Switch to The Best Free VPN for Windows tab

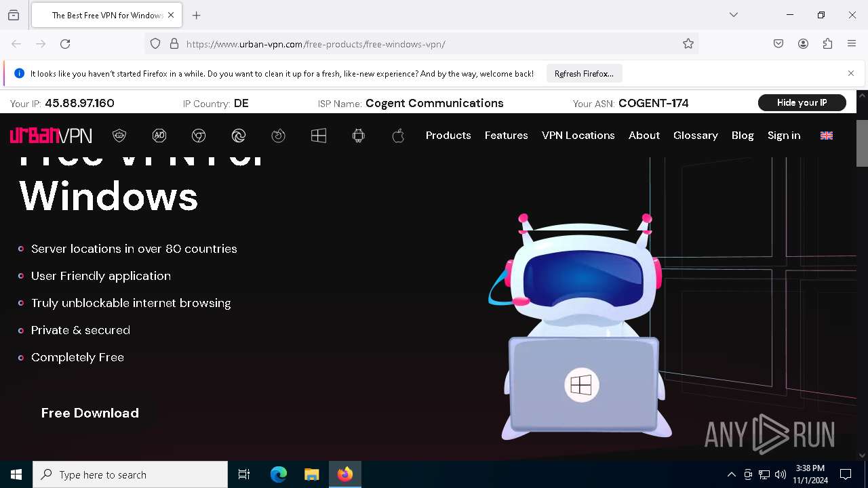(106, 15)
